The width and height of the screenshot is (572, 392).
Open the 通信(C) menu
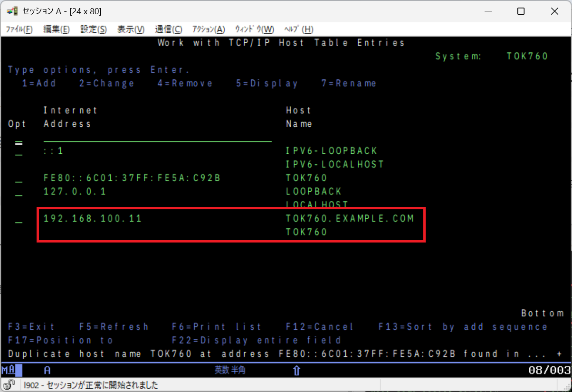[168, 29]
